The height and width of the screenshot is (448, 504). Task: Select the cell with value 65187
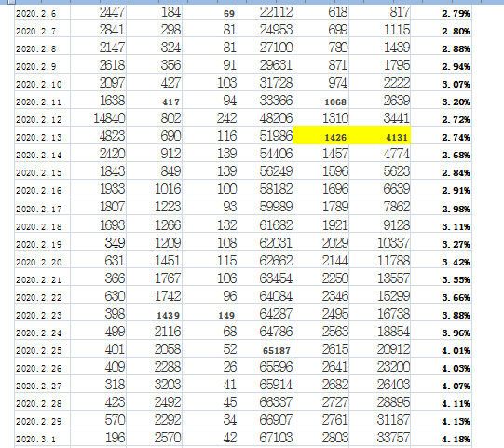(x=266, y=348)
